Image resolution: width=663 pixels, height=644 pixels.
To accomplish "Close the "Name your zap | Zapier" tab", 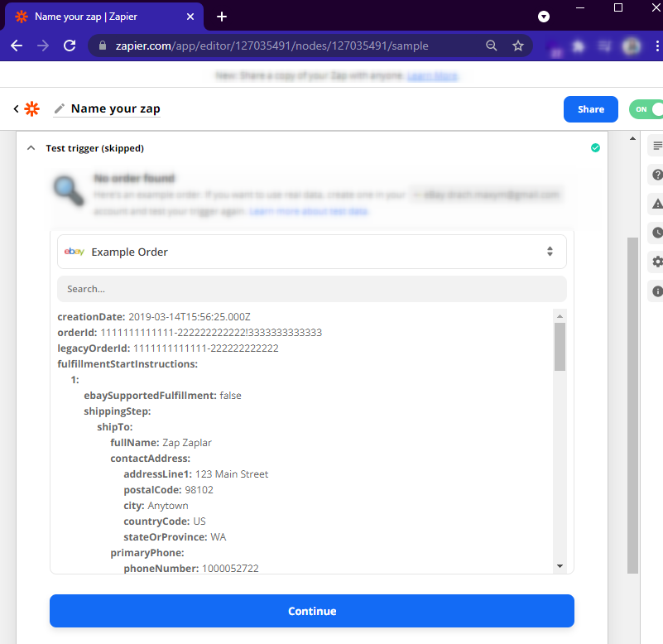I will pyautogui.click(x=190, y=17).
